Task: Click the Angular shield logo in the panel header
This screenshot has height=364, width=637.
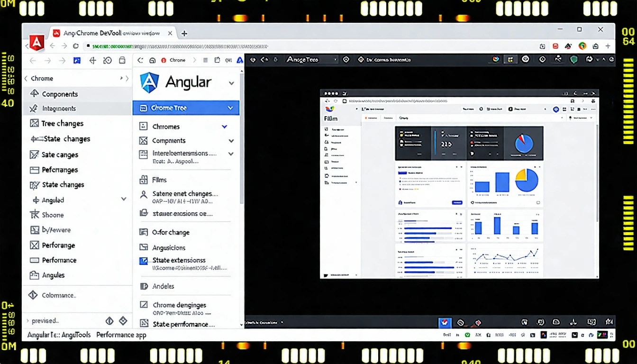Action: (149, 82)
